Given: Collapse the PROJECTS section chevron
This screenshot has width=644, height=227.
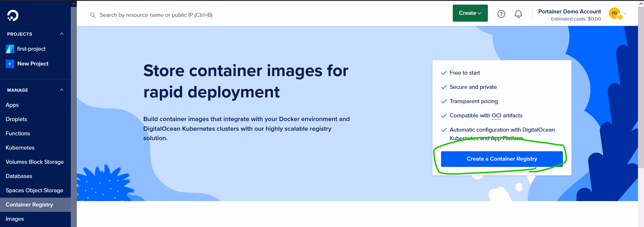Looking at the screenshot, I should [x=61, y=34].
